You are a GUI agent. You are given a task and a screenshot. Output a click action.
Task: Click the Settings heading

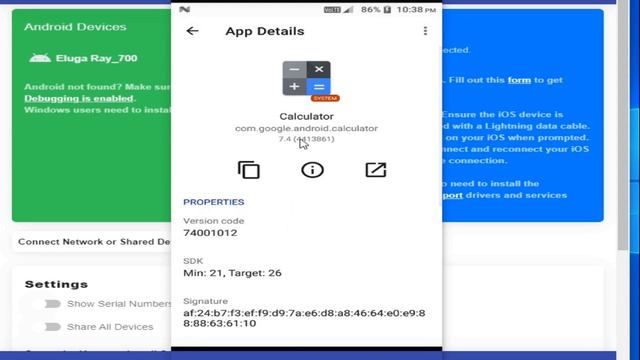pyautogui.click(x=56, y=284)
